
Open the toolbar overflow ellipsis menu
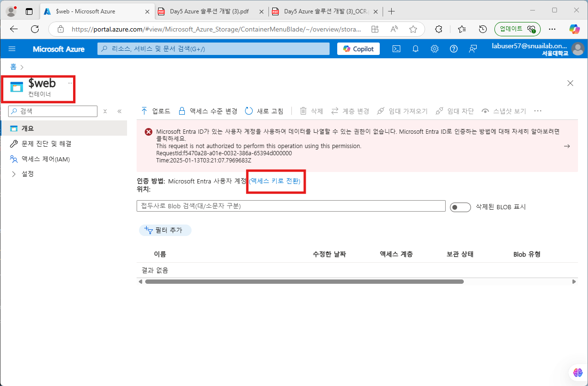tap(538, 111)
